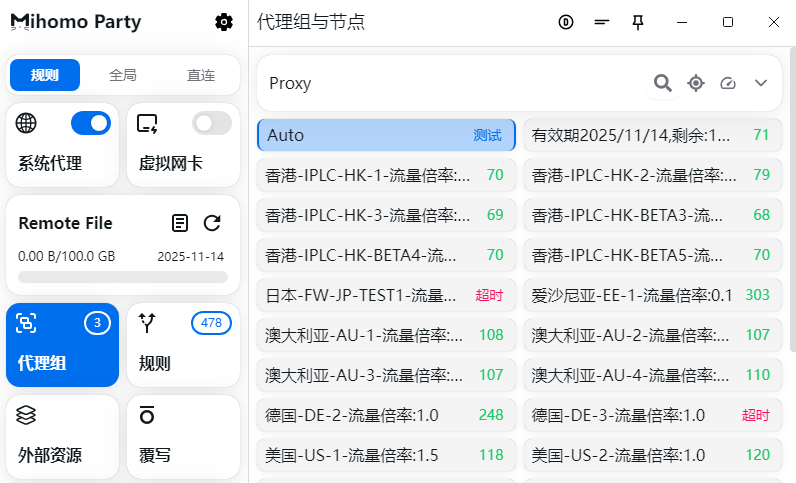The height and width of the screenshot is (483, 796).
Task: Pin window on top with pushpin
Action: click(638, 22)
